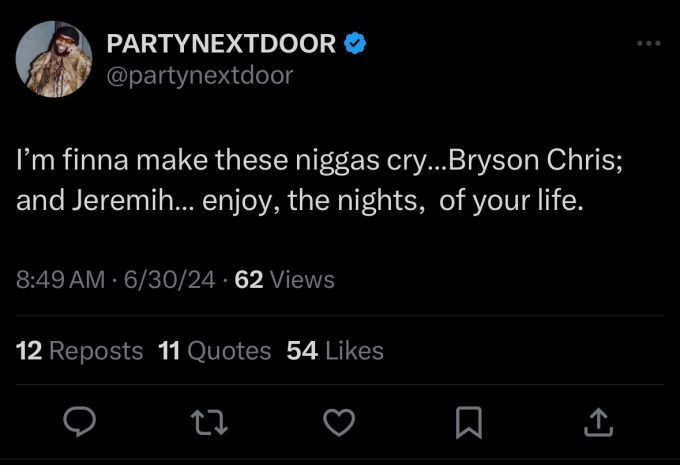Bookmark this PARTYNEXTDOOR tweet

(469, 422)
